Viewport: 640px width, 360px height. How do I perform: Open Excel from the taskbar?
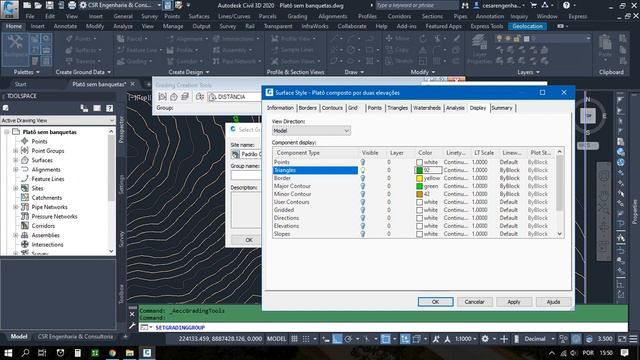tap(95, 353)
